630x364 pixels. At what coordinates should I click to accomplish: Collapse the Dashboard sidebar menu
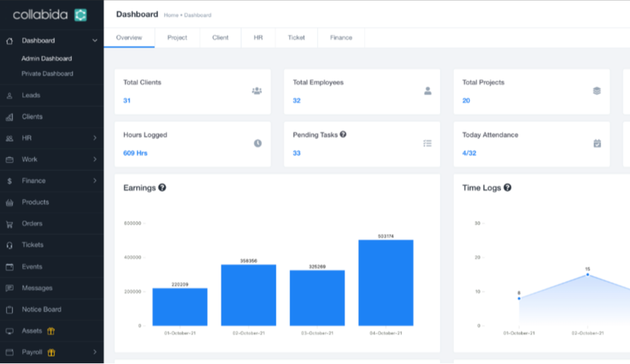[x=95, y=41]
